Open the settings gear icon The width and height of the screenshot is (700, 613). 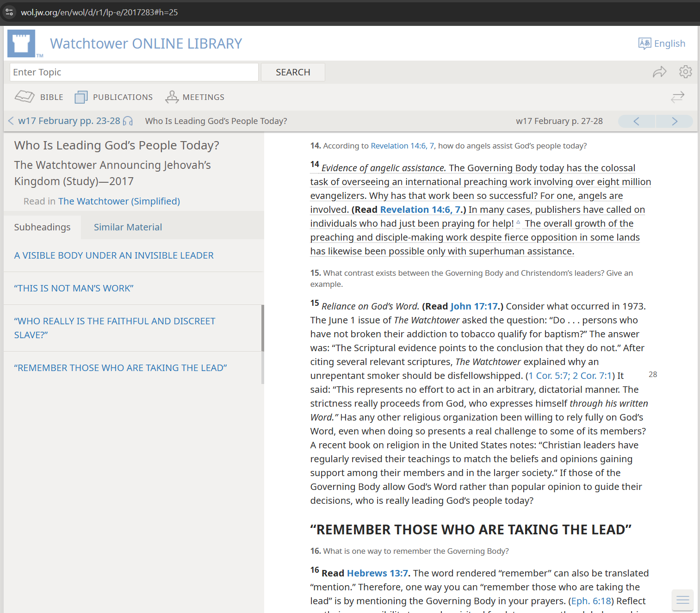coord(685,72)
